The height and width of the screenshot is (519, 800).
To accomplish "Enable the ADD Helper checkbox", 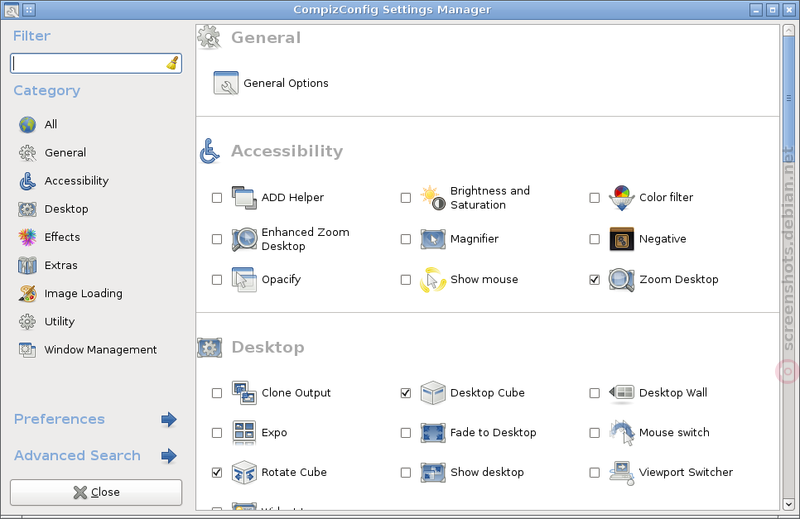I will (x=217, y=197).
